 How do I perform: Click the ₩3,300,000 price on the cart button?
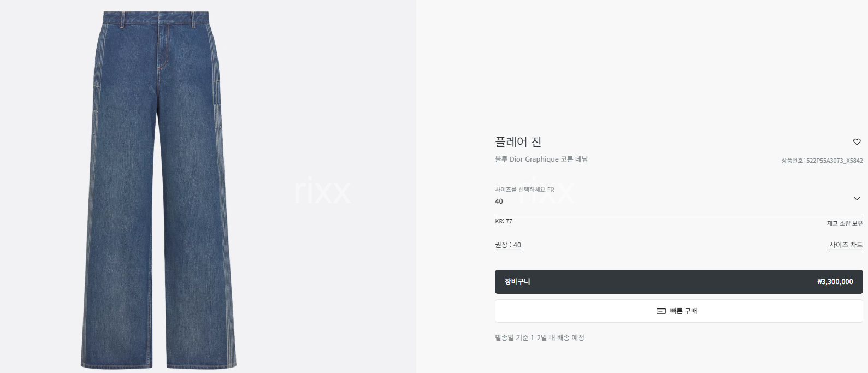click(x=835, y=282)
